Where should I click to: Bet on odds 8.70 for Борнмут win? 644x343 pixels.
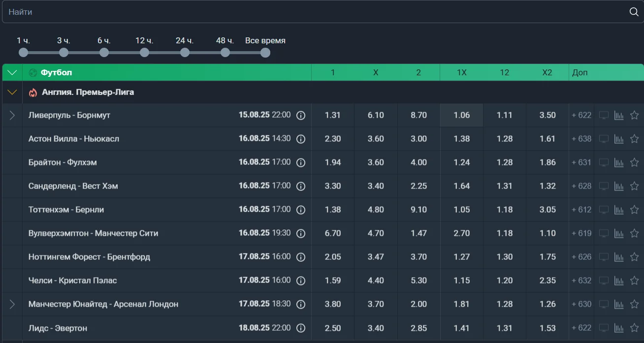419,115
